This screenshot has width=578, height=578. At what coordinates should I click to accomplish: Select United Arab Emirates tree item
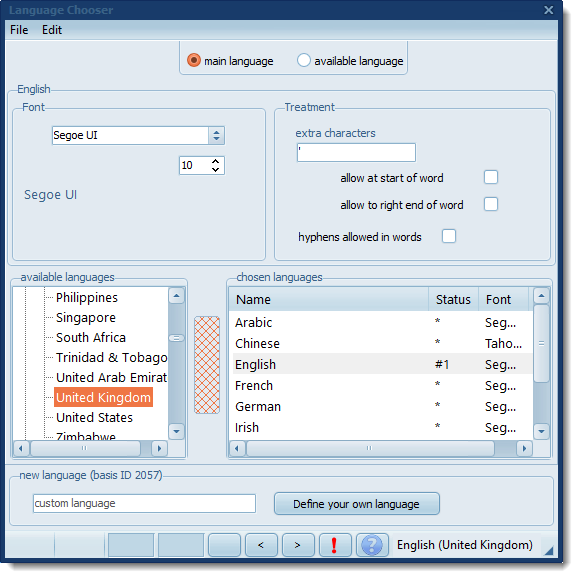pyautogui.click(x=111, y=377)
